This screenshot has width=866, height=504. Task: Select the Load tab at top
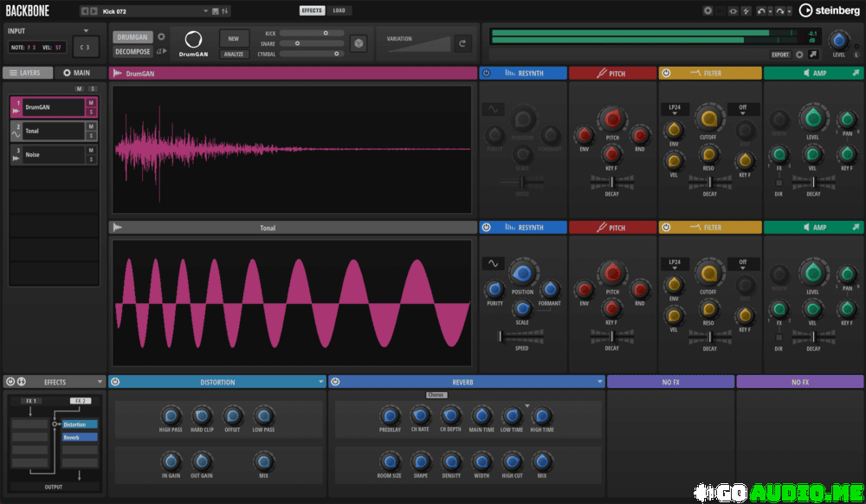pos(339,10)
